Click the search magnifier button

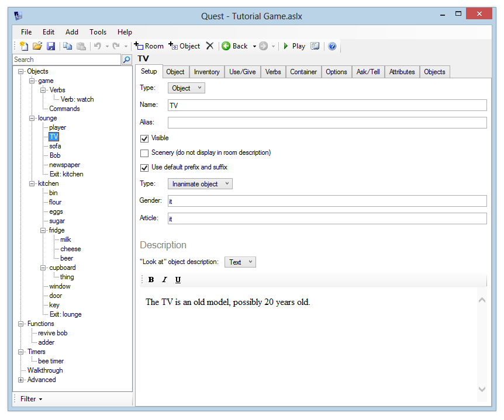127,60
